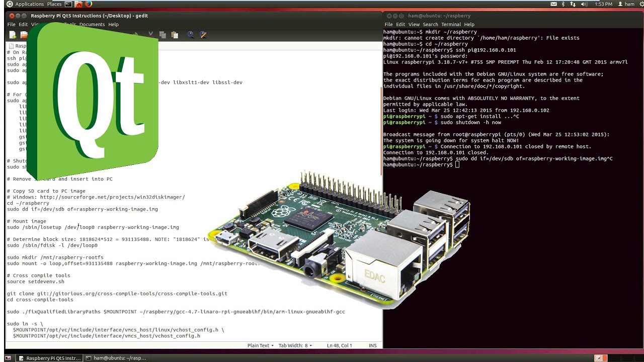Click the 'Connection to 192.168.0.101 closed.' line
The width and height of the screenshot is (644, 362).
pyautogui.click(x=436, y=152)
